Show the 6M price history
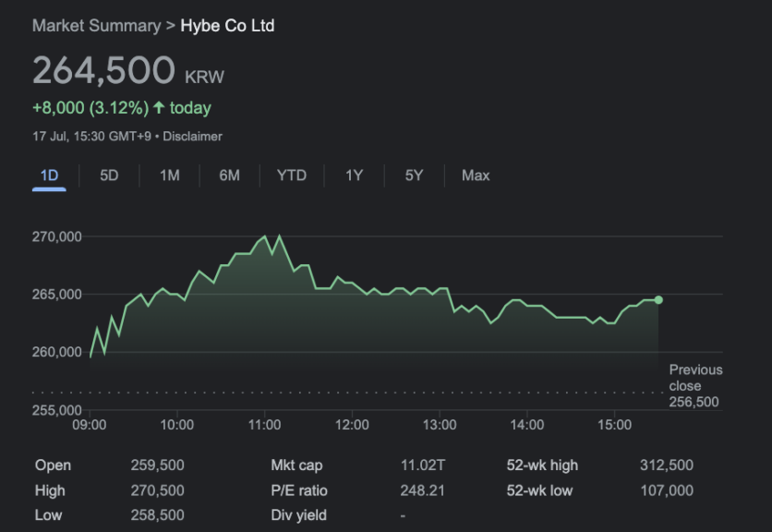The width and height of the screenshot is (772, 532). click(229, 175)
